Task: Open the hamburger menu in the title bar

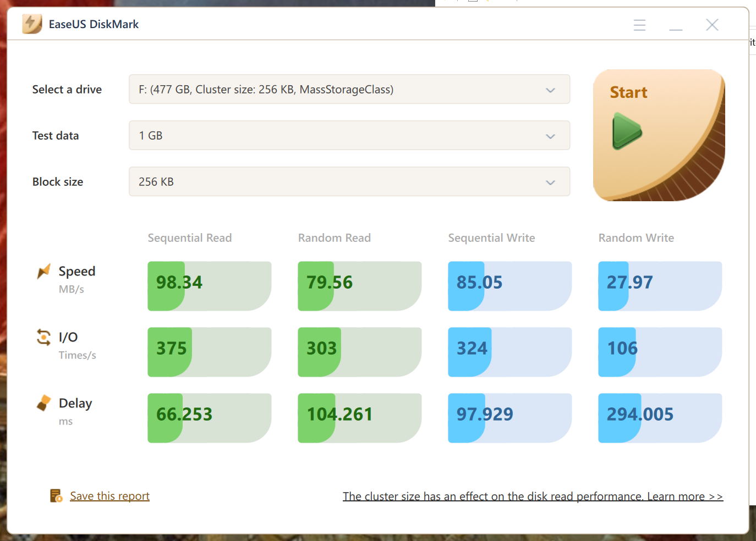Action: coord(639,25)
